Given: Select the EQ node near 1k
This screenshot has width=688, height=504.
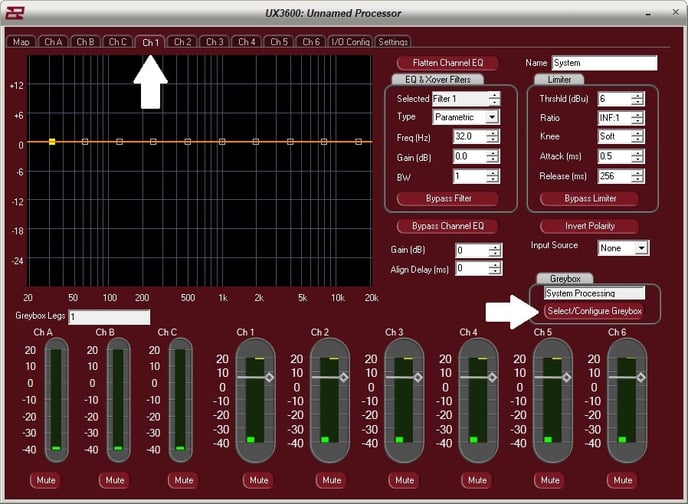Looking at the screenshot, I should click(x=222, y=142).
